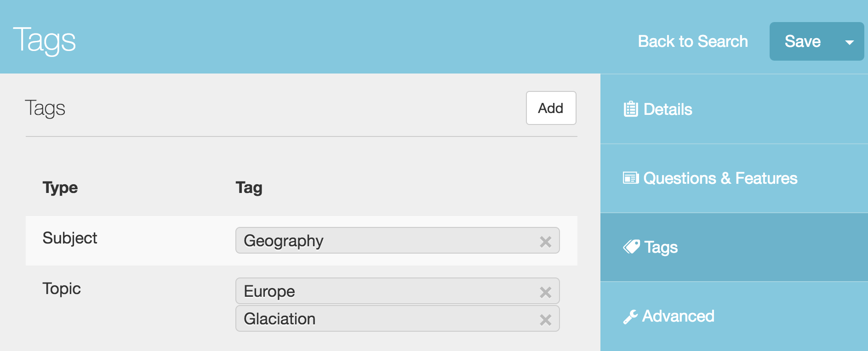Image resolution: width=868 pixels, height=351 pixels.
Task: Click the clipboard icon beside Details
Action: [631, 109]
